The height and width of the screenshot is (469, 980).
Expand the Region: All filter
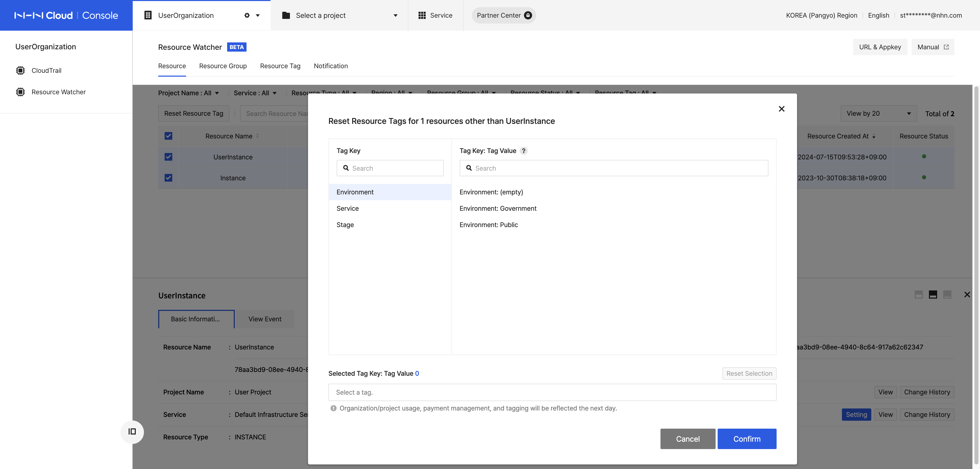point(392,92)
